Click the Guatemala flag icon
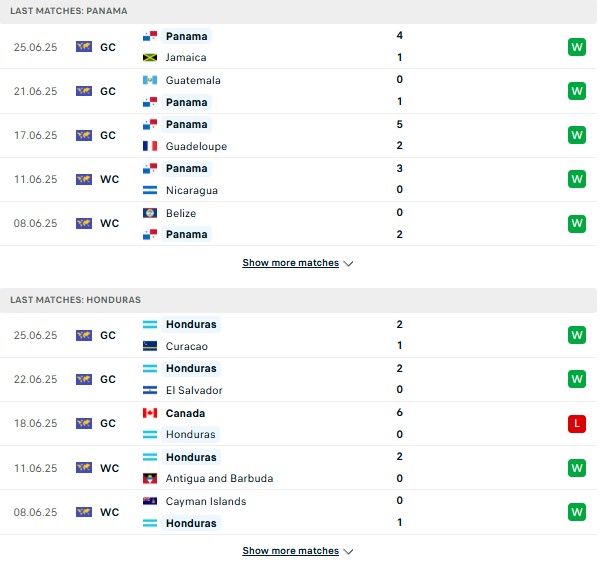 [x=150, y=80]
